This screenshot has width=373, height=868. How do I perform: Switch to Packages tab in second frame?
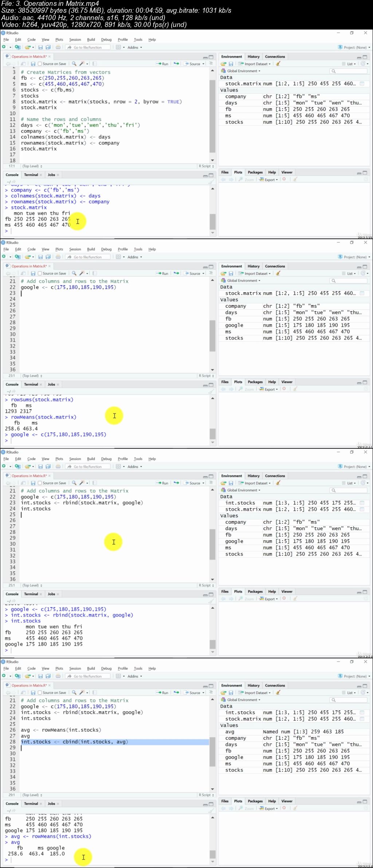pos(255,382)
